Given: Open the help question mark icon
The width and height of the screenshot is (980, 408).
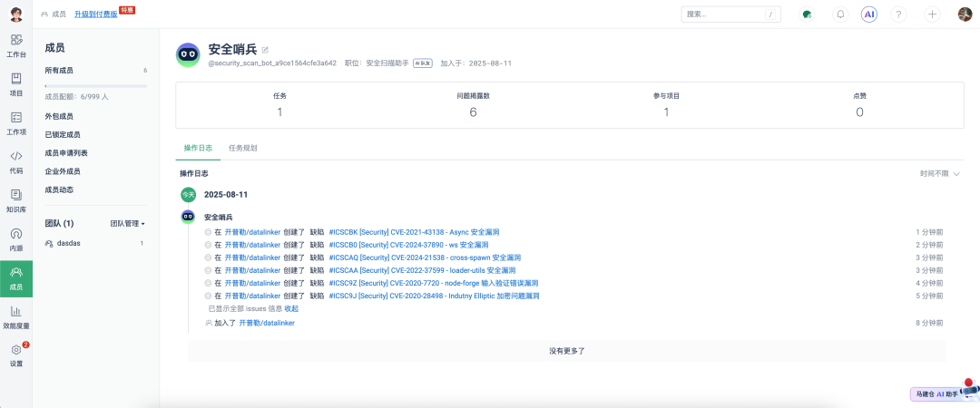Looking at the screenshot, I should [x=898, y=15].
